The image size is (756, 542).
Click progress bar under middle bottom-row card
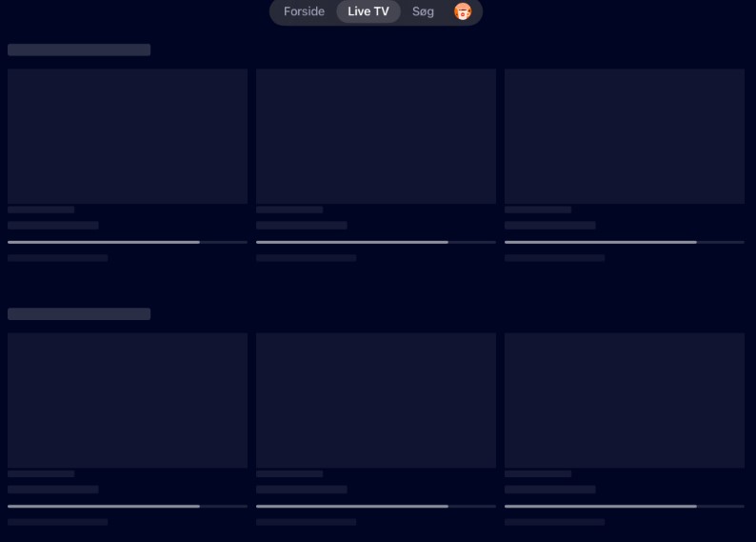tap(376, 507)
